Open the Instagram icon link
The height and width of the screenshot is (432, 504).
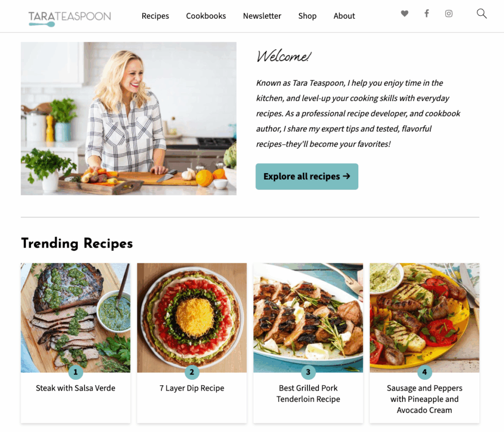click(x=449, y=13)
